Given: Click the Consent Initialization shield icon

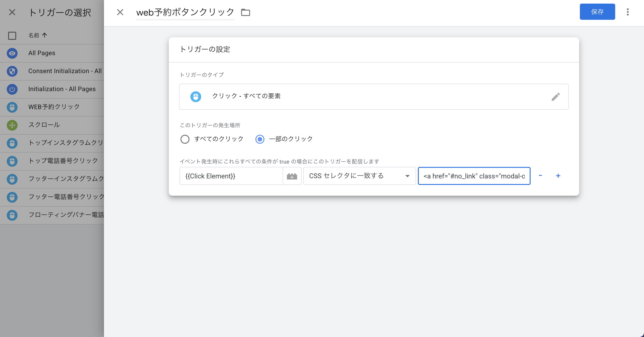Looking at the screenshot, I should coord(12,71).
